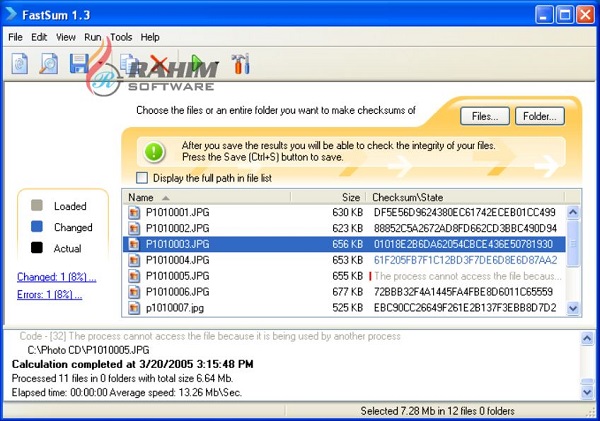The image size is (600, 421).
Task: Click the file icon of P1010003.JPG
Action: (x=134, y=244)
